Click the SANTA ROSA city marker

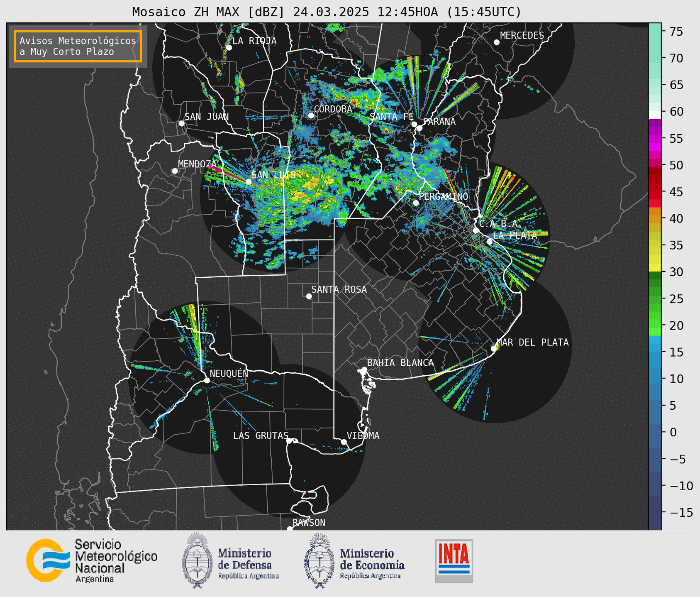[309, 296]
